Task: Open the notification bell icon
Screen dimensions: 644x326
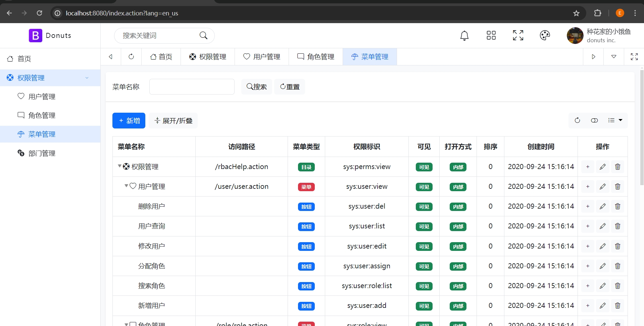Action: (x=464, y=36)
